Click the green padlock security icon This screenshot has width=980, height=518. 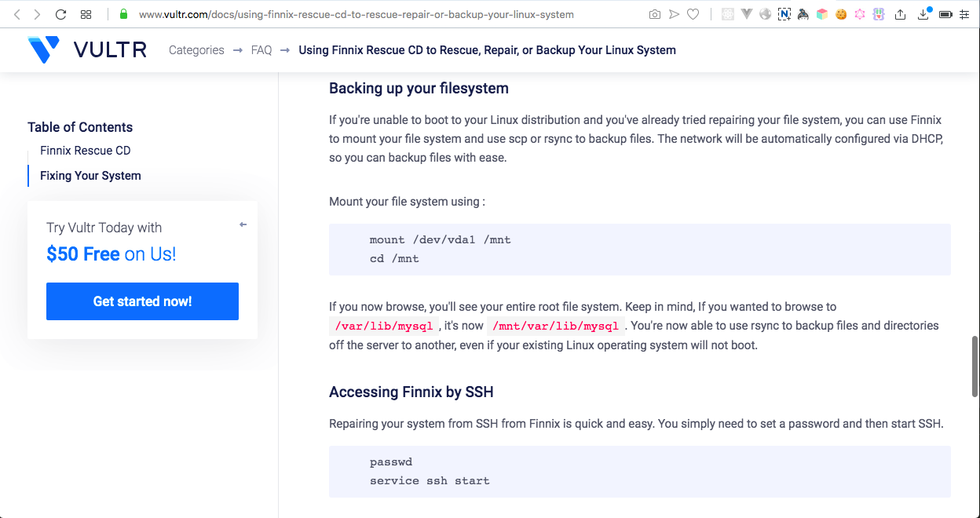(123, 14)
